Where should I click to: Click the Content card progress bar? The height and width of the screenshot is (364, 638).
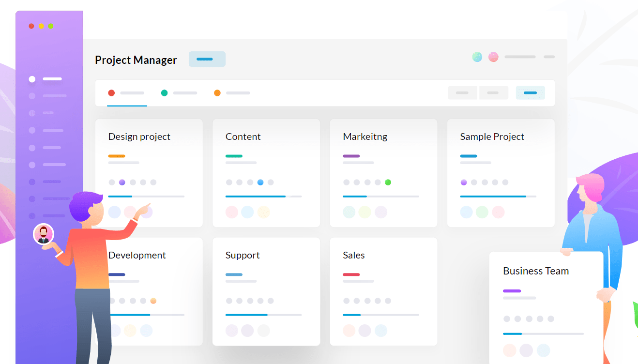pos(263,196)
